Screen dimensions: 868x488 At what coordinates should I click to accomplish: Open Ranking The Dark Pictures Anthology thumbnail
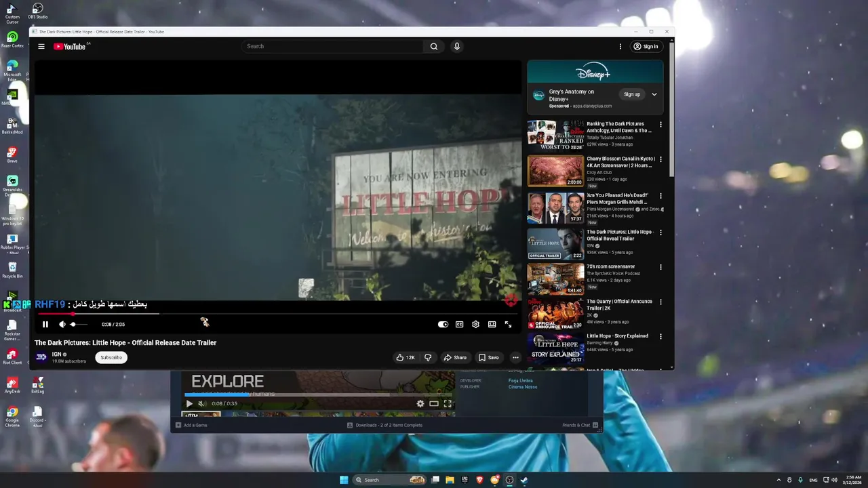[555, 136]
